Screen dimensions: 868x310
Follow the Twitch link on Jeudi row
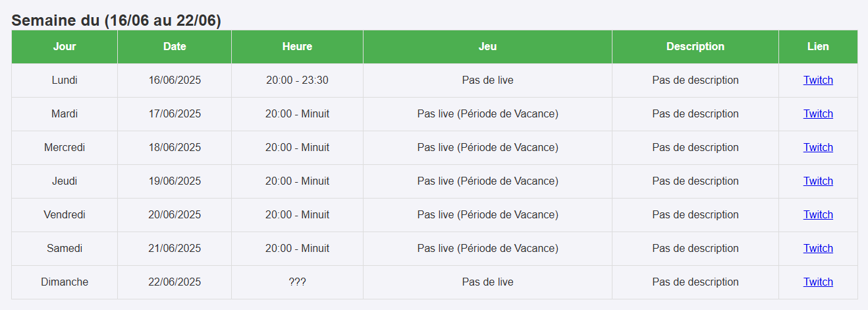[817, 181]
